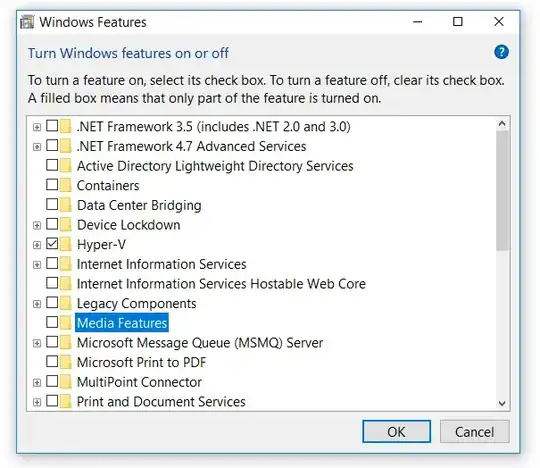Click the folder icon next to Data Center Bridging
540x468 pixels.
[65, 205]
